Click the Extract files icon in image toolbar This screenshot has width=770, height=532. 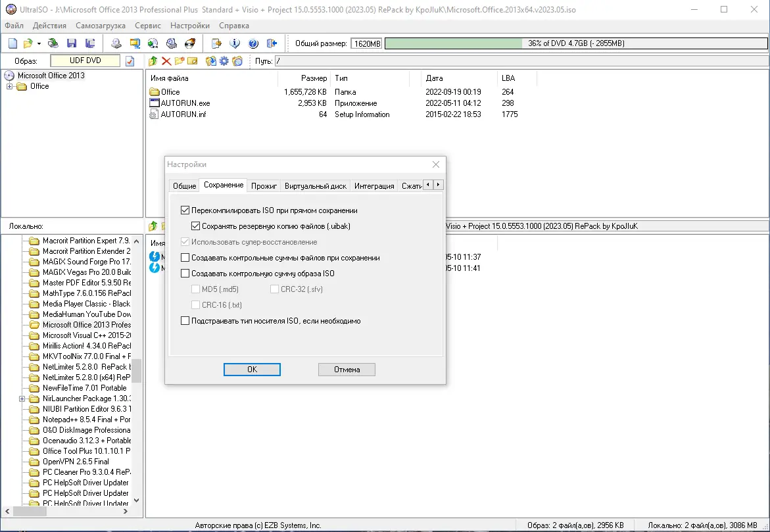click(211, 61)
